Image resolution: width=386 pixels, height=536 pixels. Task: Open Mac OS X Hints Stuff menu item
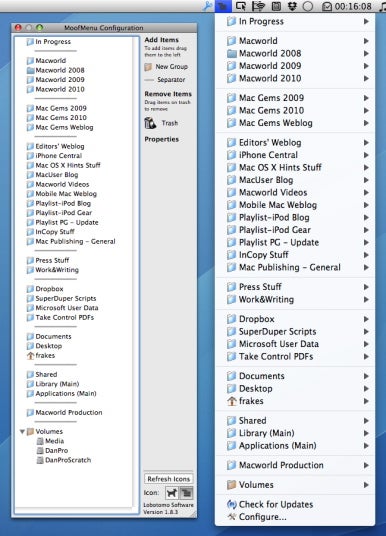(x=295, y=167)
